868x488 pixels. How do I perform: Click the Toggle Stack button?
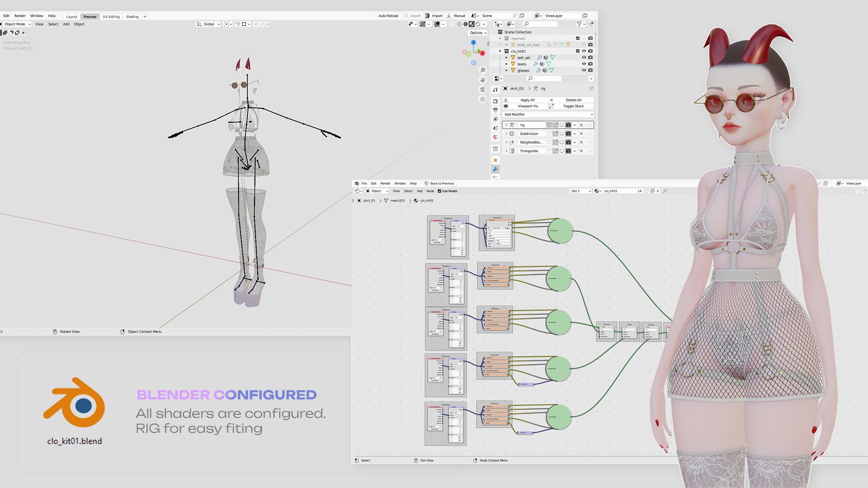pyautogui.click(x=571, y=106)
